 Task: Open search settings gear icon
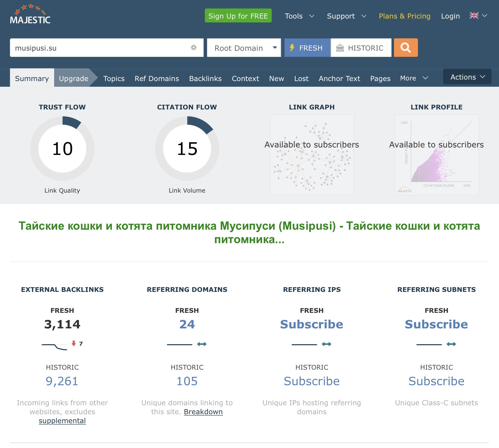(x=194, y=48)
